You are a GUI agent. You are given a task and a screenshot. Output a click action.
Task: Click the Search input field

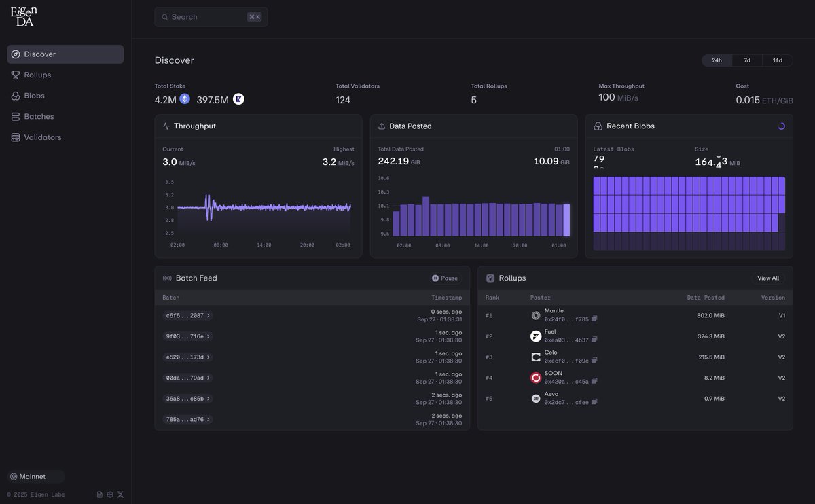pyautogui.click(x=211, y=16)
